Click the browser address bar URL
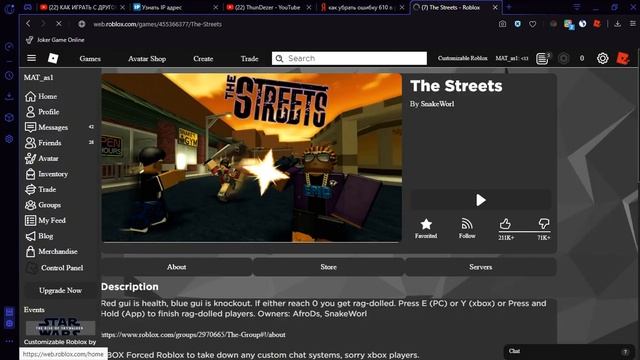 click(158, 24)
